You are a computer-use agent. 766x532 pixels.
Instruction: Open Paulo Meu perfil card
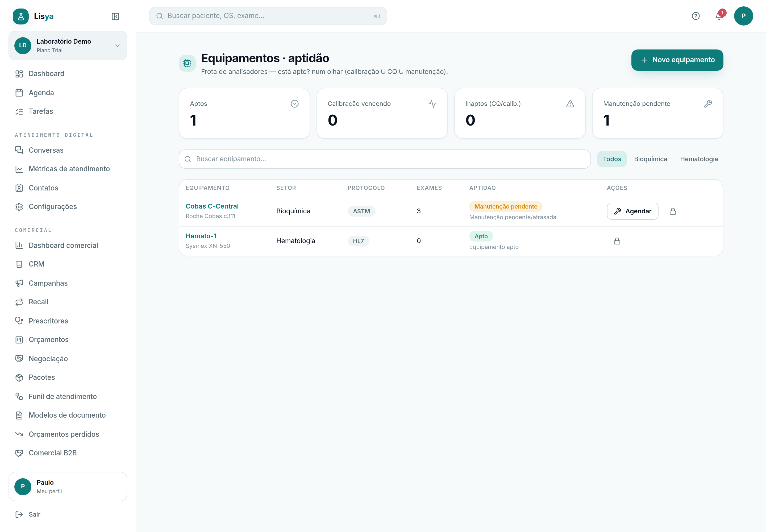[x=68, y=486]
